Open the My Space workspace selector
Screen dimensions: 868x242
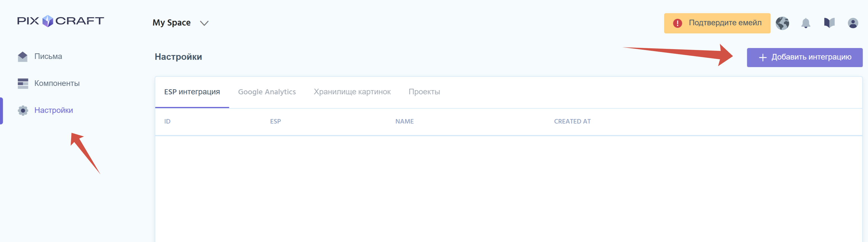[x=171, y=23]
